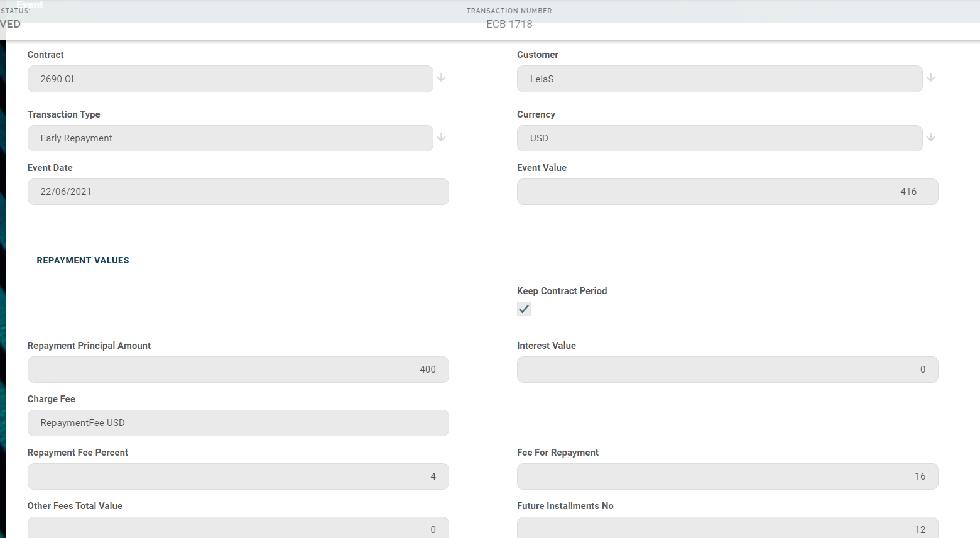Viewport: 980px width, 538px height.
Task: Open the Transaction Type field showing Early Repayment
Action: tap(230, 138)
